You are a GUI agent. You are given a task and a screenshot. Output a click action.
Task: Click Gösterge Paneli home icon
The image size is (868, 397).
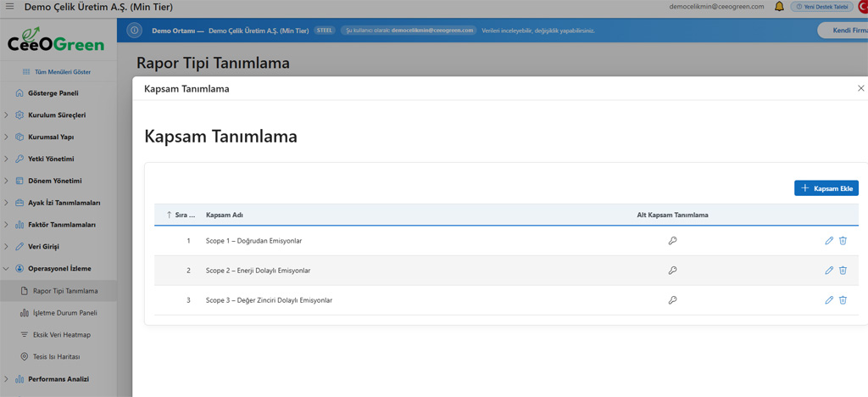pos(19,93)
